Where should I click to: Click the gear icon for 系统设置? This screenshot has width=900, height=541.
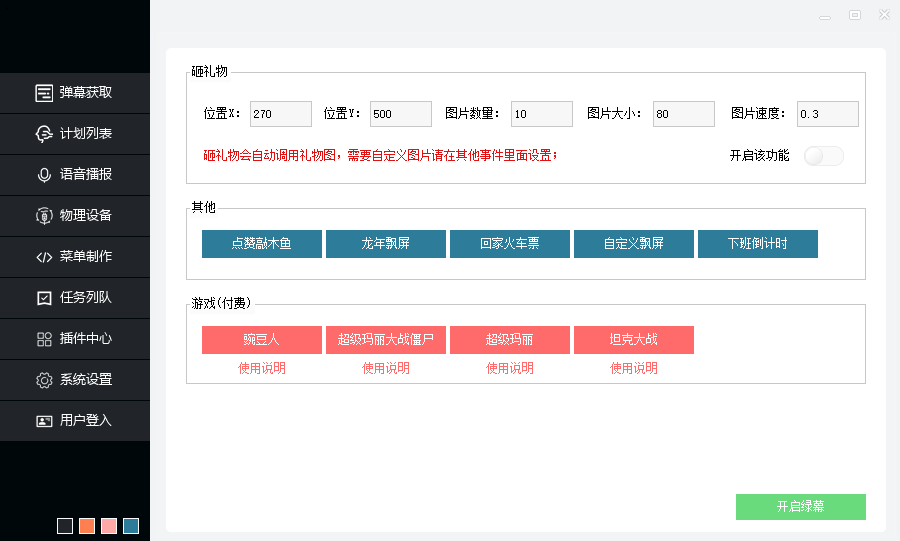(44, 380)
